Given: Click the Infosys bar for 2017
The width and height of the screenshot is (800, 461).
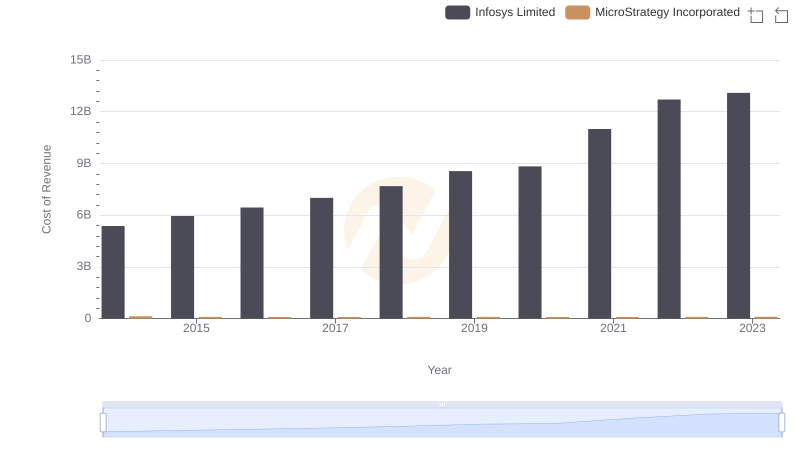Looking at the screenshot, I should [321, 258].
